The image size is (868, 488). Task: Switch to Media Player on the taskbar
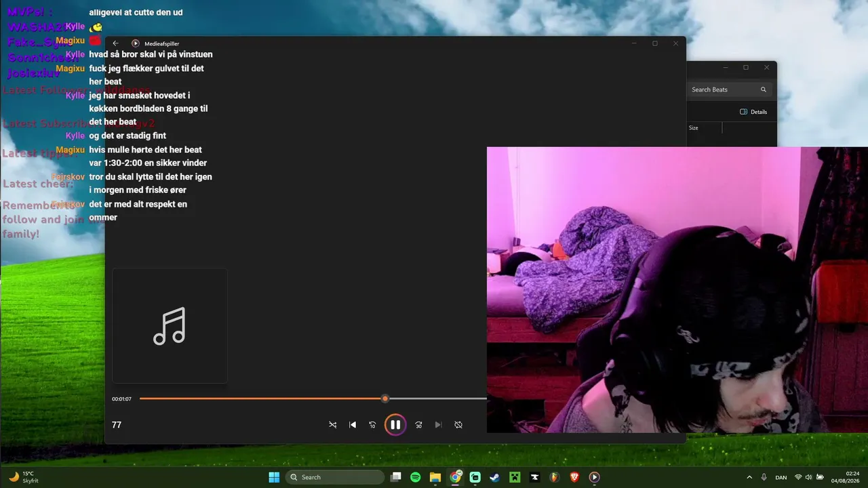point(595,477)
